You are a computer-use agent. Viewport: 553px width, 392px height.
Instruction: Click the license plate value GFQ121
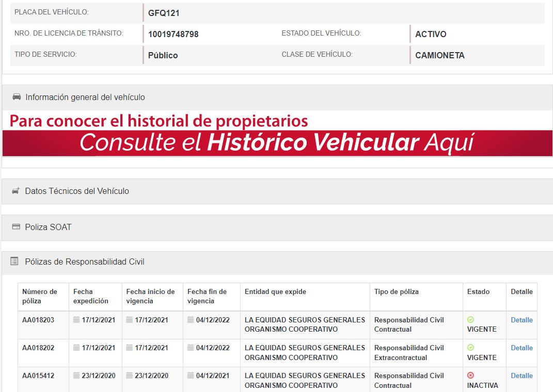[164, 13]
